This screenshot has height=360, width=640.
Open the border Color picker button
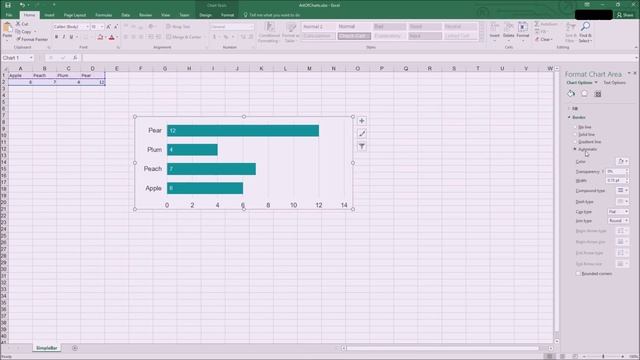(622, 161)
